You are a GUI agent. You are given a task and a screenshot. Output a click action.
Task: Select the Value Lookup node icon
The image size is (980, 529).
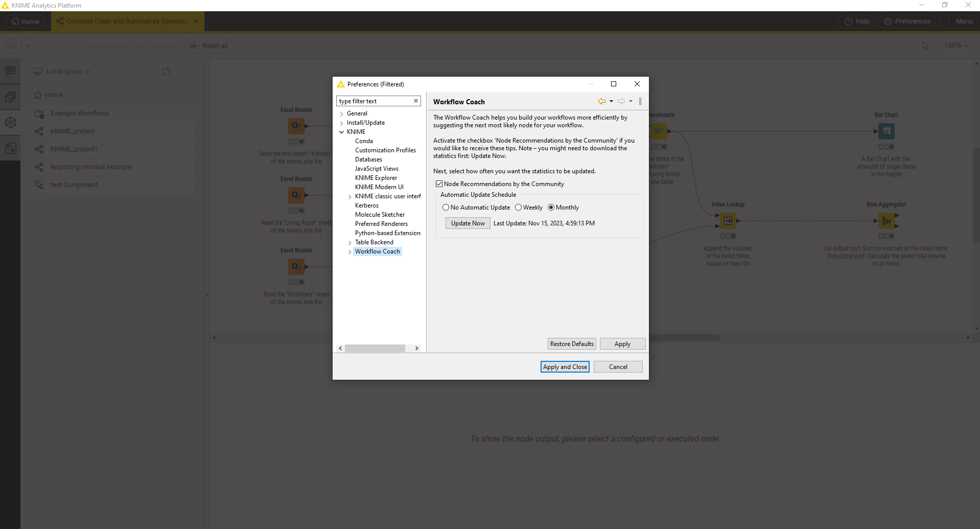(728, 221)
